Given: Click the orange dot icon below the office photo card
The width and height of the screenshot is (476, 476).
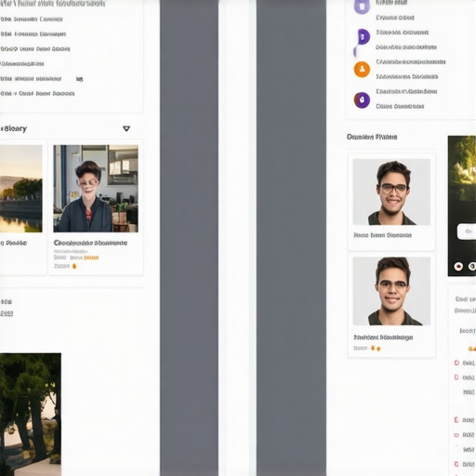Looking at the screenshot, I should tap(74, 266).
